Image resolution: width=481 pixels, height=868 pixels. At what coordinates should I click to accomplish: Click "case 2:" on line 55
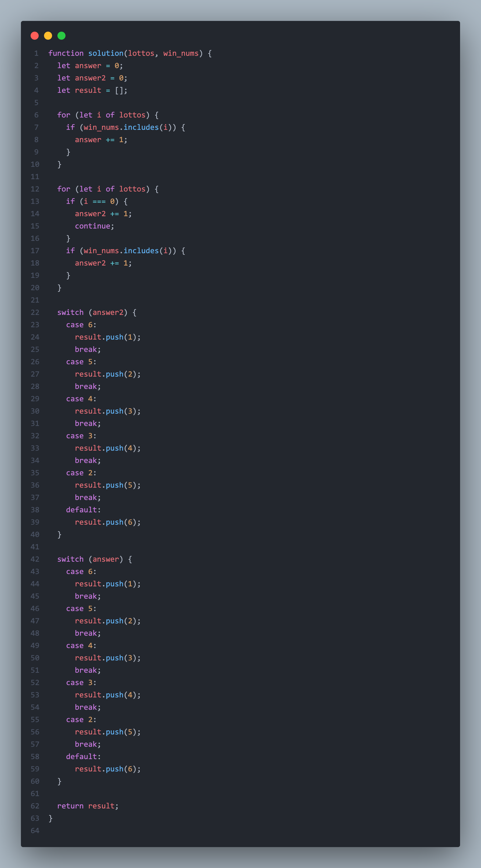(81, 720)
